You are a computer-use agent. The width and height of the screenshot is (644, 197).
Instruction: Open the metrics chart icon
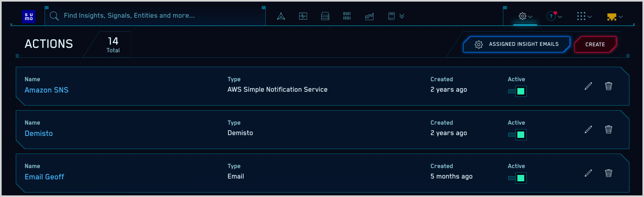coord(369,16)
